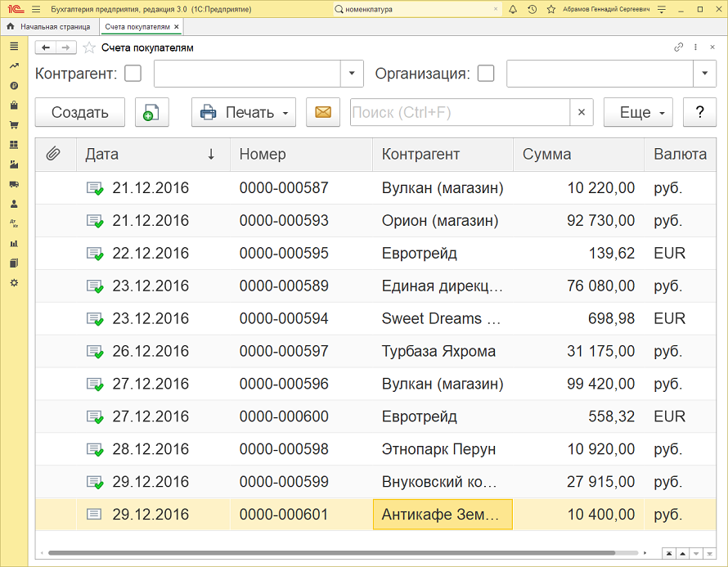Toggle Организация filter checkbox
This screenshot has width=728, height=567.
pyautogui.click(x=486, y=74)
